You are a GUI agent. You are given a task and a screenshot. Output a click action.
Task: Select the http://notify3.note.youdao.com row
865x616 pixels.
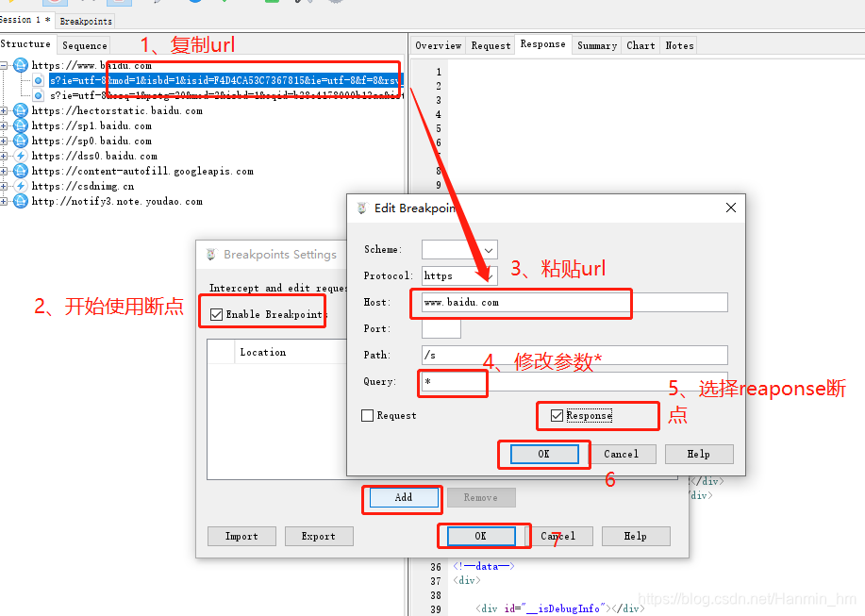(x=117, y=202)
